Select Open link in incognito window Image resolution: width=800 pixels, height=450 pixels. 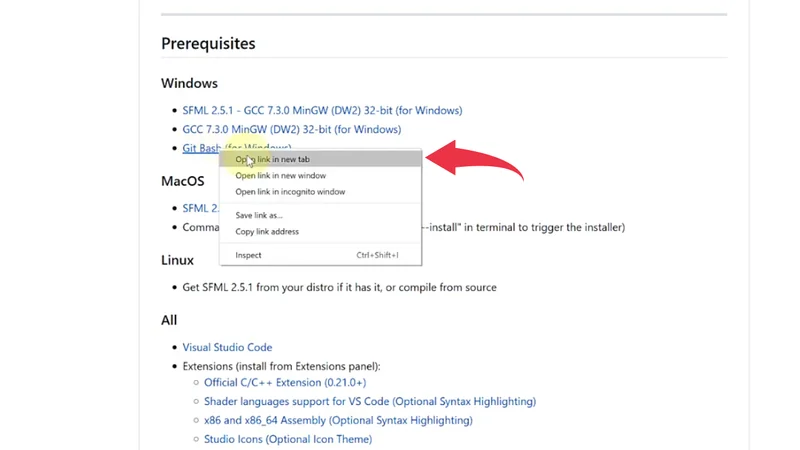coord(290,191)
